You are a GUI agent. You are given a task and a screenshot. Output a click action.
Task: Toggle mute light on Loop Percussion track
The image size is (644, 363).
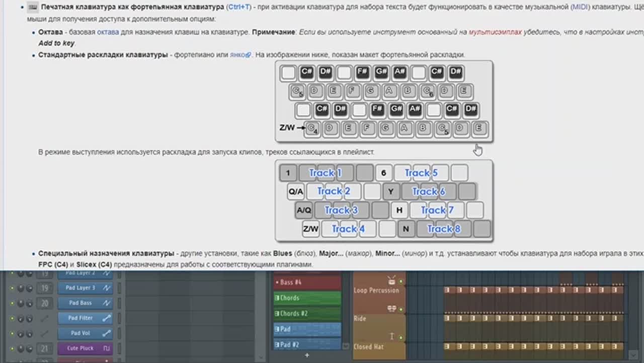(401, 282)
